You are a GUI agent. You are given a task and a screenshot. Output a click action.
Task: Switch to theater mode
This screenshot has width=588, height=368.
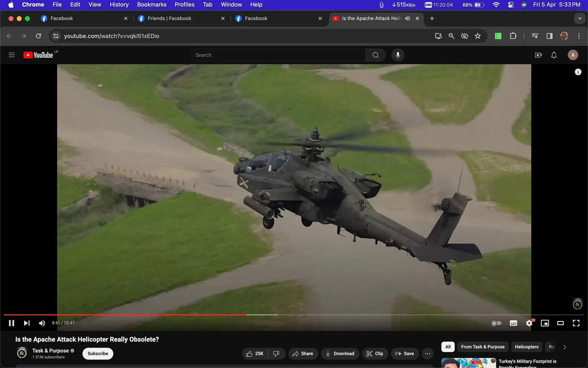point(560,323)
